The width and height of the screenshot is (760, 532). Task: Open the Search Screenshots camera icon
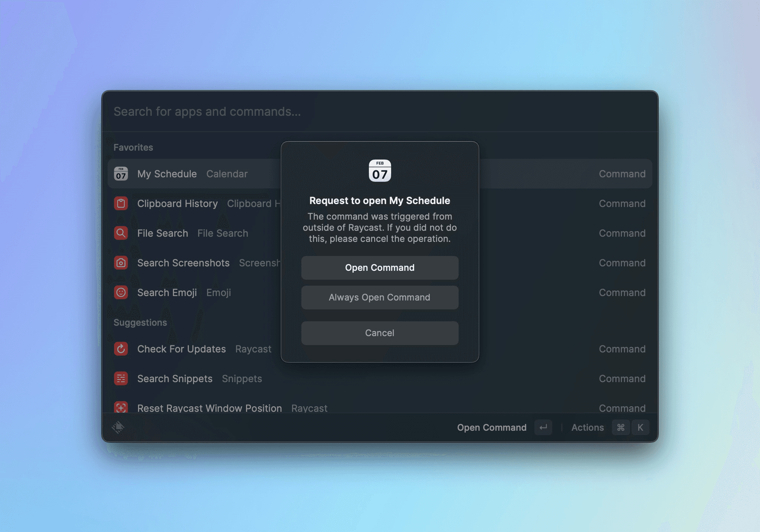[x=121, y=263]
